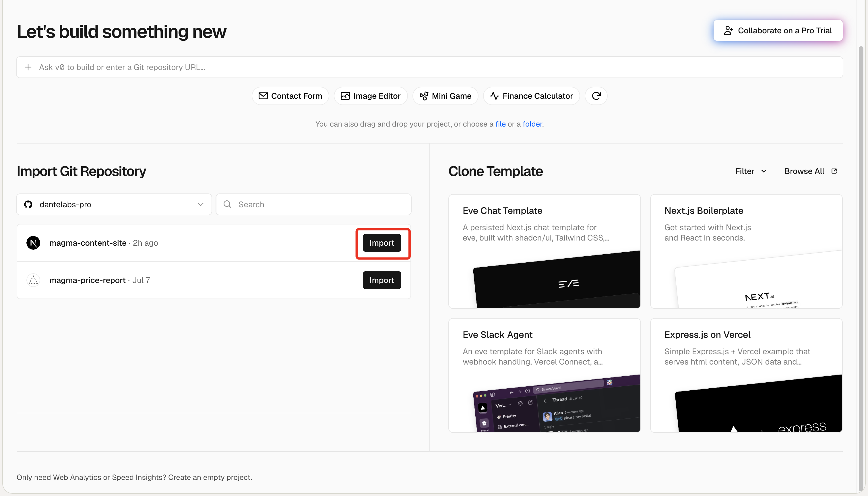Choose the Contact Form suggestion

[290, 96]
